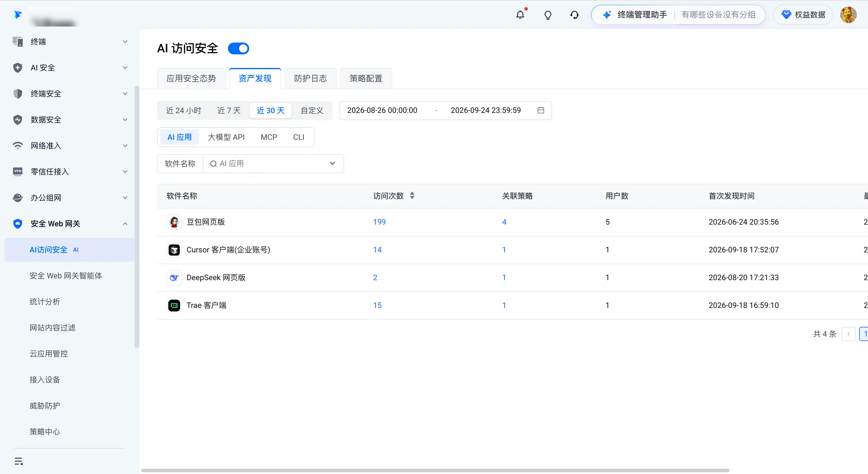This screenshot has height=474, width=868.
Task: Click the 网络准入 wifi sidebar icon
Action: pyautogui.click(x=17, y=146)
